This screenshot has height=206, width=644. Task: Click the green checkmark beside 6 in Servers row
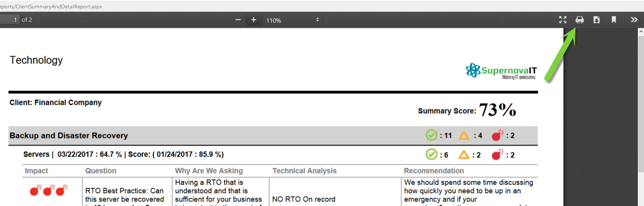(x=431, y=154)
